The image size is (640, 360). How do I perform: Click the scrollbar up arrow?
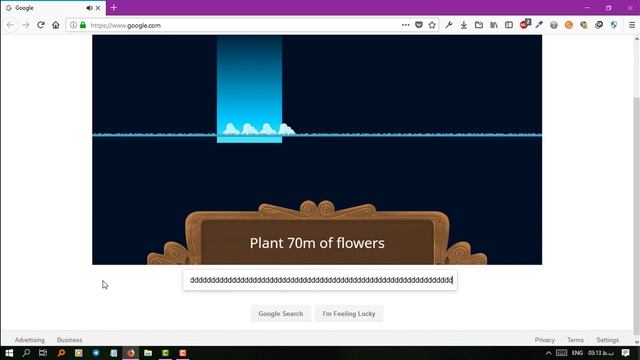click(636, 39)
